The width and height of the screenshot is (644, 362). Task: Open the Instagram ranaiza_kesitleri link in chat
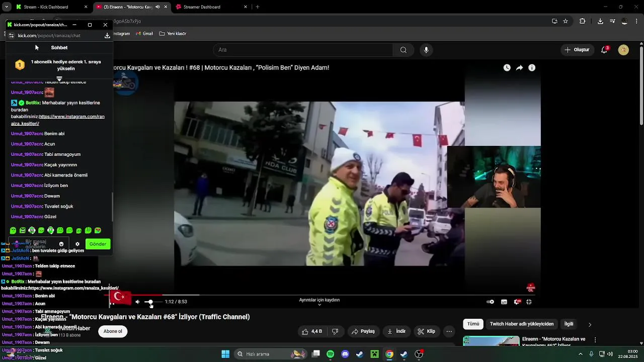click(58, 120)
